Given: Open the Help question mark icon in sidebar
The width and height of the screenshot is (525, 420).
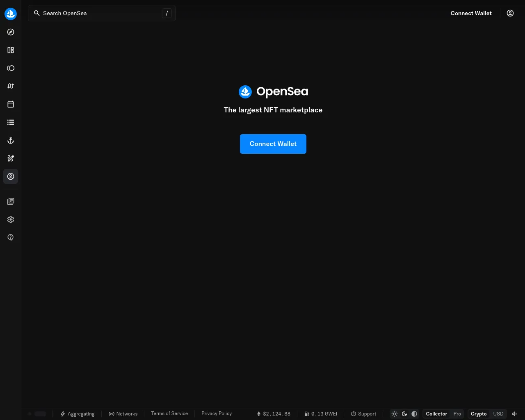Looking at the screenshot, I should pos(11,237).
